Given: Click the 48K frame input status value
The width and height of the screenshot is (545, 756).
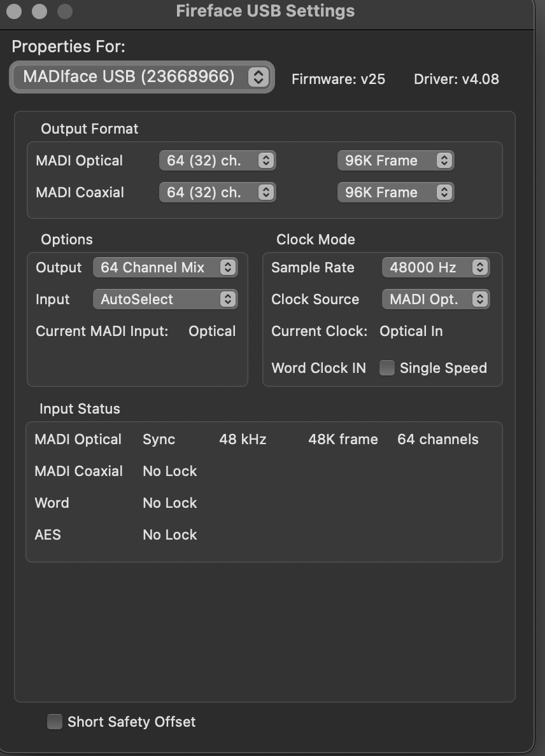Looking at the screenshot, I should pos(343,439).
